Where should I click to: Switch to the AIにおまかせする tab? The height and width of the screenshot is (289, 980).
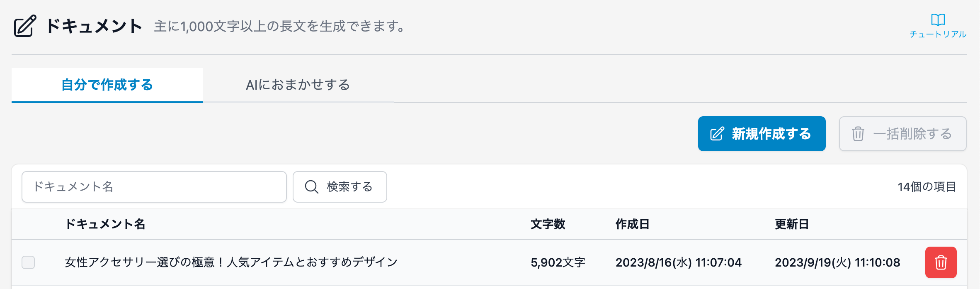coord(298,85)
